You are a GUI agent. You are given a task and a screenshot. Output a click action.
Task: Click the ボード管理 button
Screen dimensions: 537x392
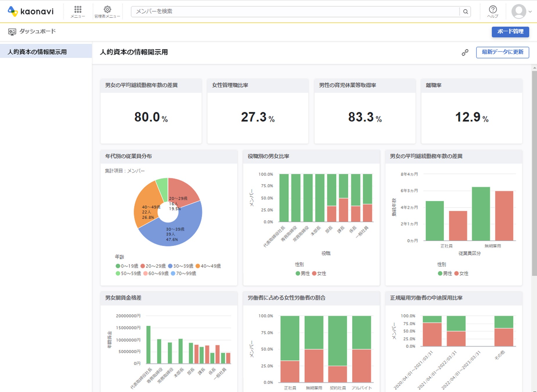click(x=510, y=32)
